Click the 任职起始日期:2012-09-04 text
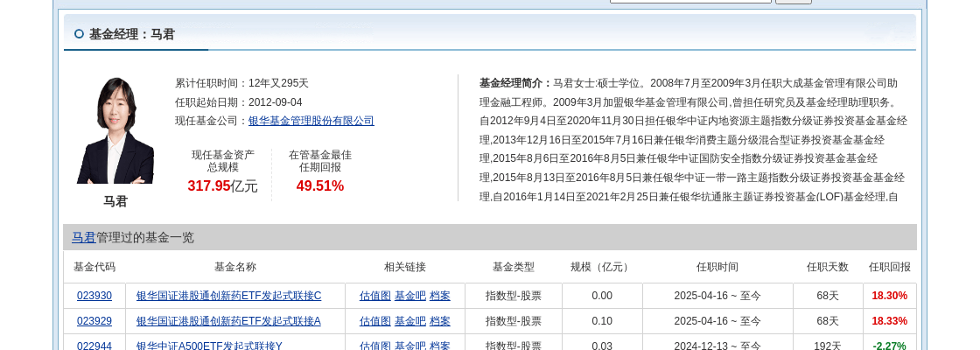Viewport: 980px width, 350px height. point(239,101)
